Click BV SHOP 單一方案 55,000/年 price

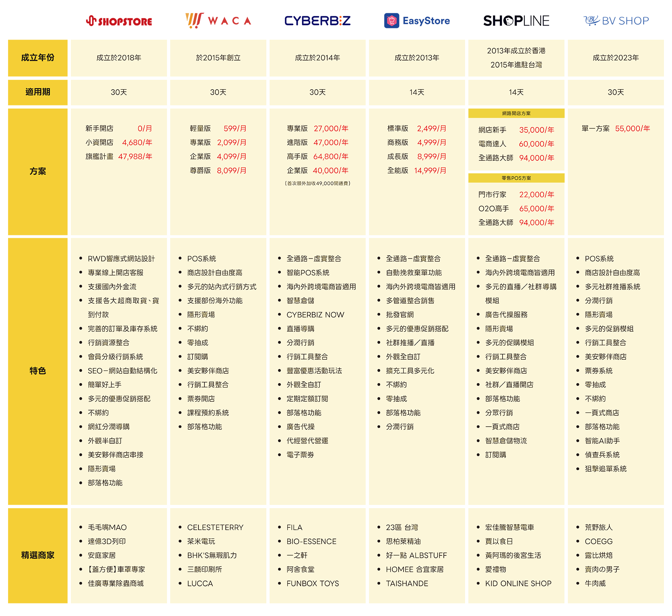tap(632, 129)
